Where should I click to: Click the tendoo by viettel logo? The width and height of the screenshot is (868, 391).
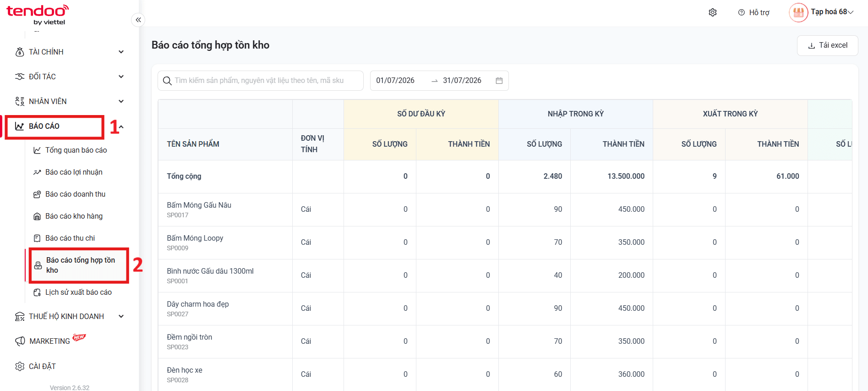coord(38,15)
